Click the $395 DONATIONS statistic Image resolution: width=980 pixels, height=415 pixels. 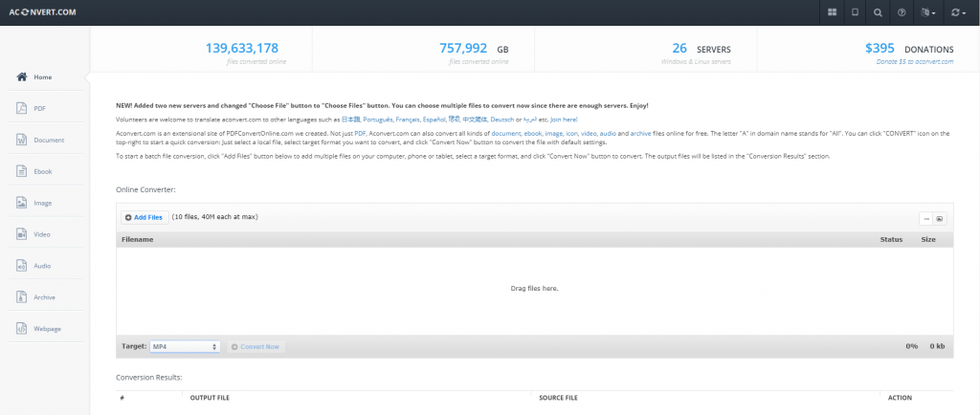tap(909, 48)
